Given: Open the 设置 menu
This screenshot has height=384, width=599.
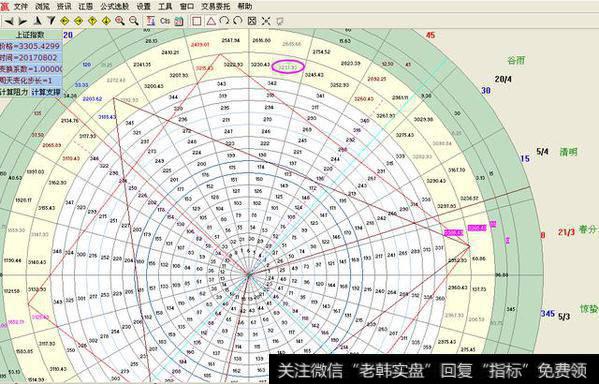Looking at the screenshot, I should (x=144, y=6).
